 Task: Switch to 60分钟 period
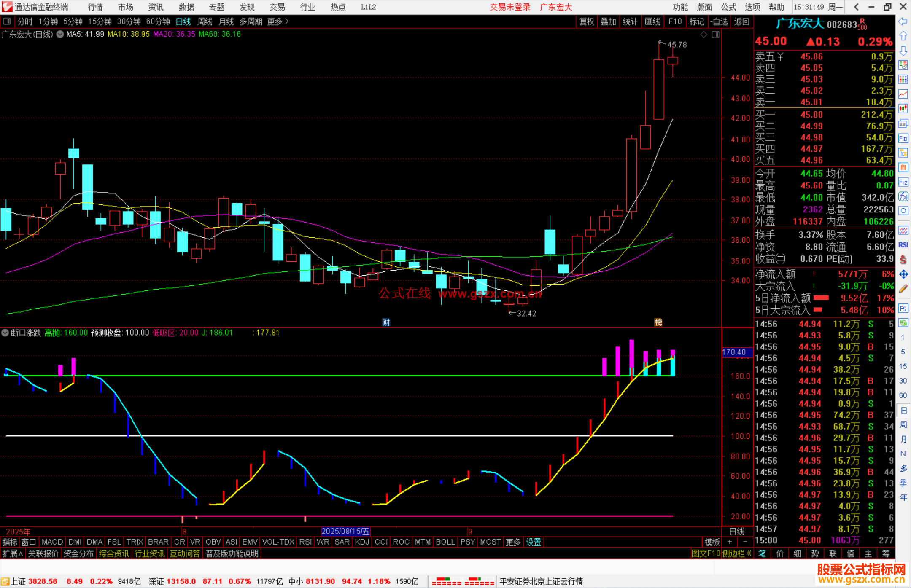[x=158, y=21]
